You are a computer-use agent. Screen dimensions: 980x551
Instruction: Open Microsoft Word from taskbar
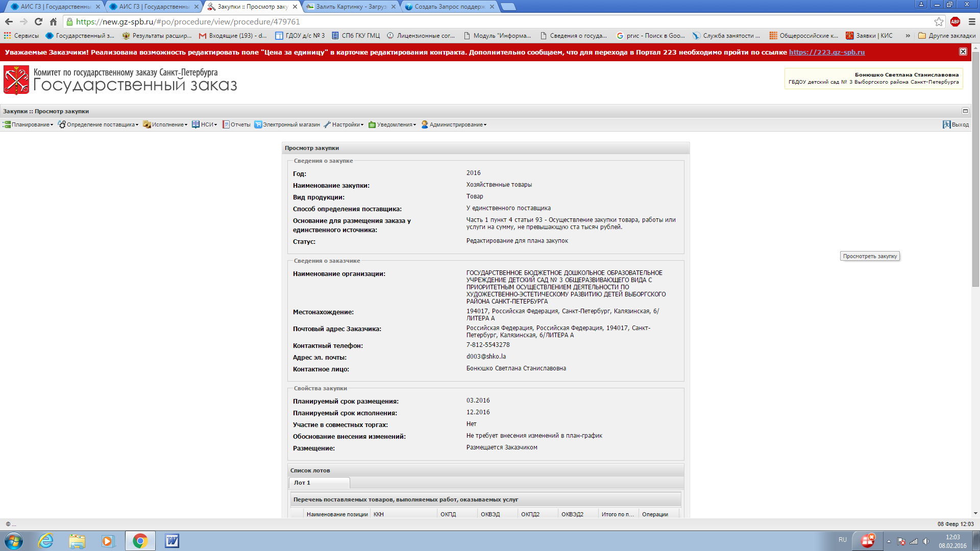(x=172, y=541)
